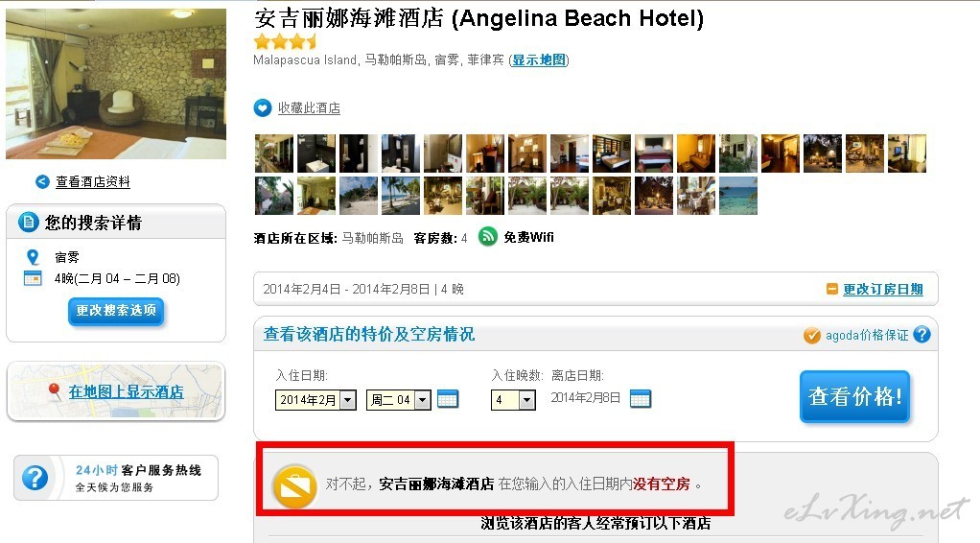Open check-in date calendar icon
The image size is (980, 543).
(x=448, y=398)
